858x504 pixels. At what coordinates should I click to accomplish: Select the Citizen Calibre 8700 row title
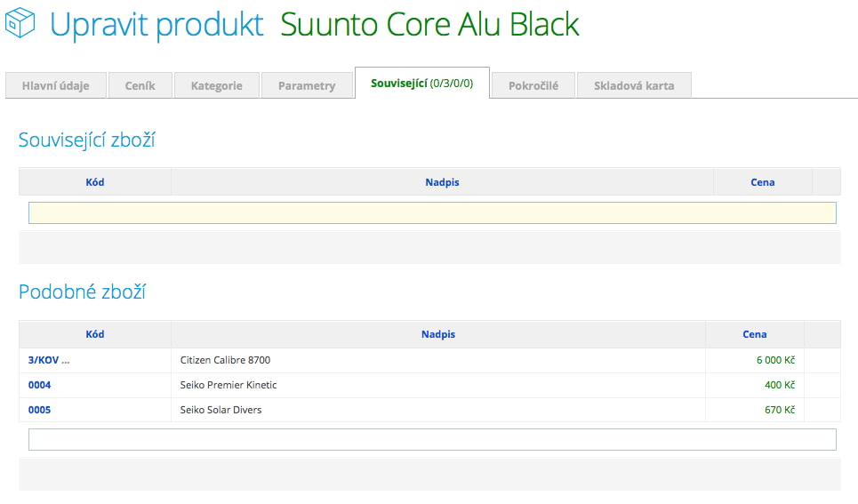[226, 360]
